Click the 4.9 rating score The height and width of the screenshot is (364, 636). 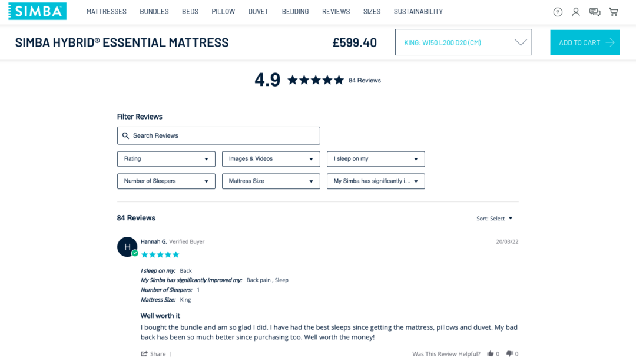(x=267, y=80)
